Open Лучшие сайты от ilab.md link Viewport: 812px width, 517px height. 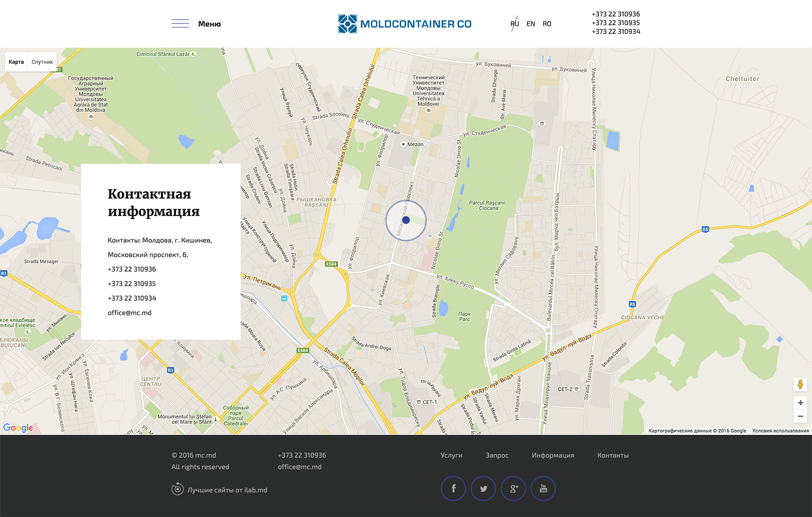point(227,490)
